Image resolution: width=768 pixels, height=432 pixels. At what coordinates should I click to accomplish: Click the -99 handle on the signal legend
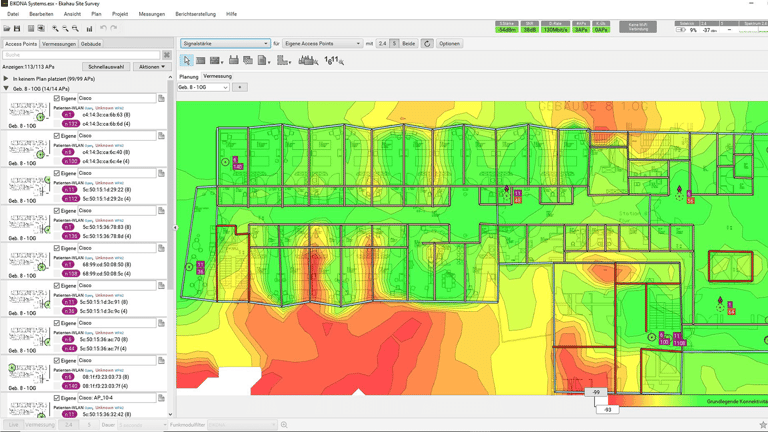pyautogui.click(x=596, y=392)
